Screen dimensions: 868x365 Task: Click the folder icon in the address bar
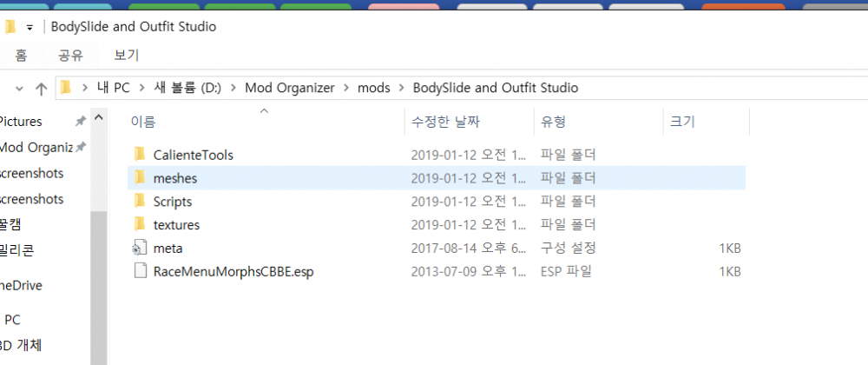tap(66, 88)
